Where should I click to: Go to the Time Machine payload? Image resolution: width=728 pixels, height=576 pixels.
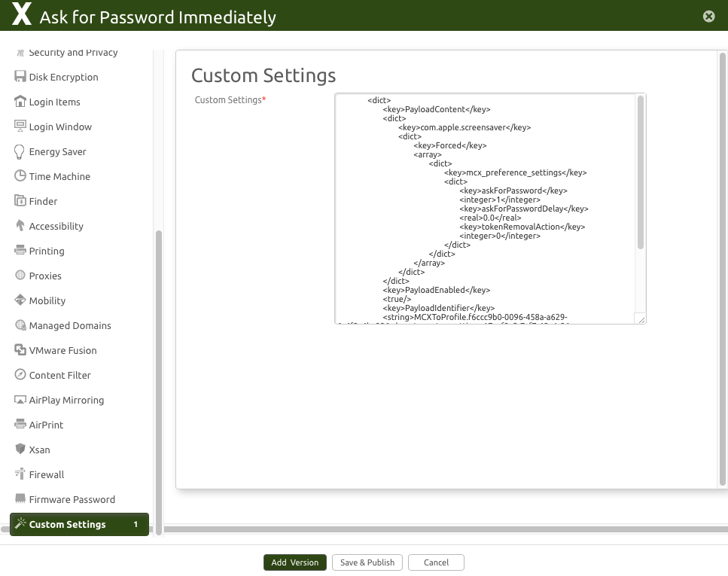[59, 176]
